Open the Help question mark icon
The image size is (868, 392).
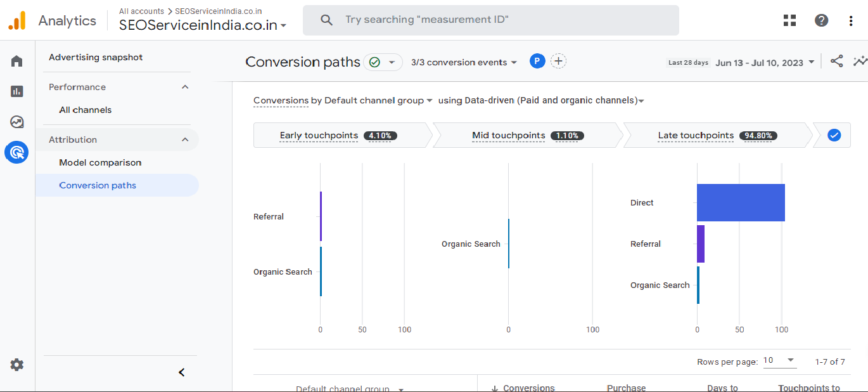[x=821, y=20]
